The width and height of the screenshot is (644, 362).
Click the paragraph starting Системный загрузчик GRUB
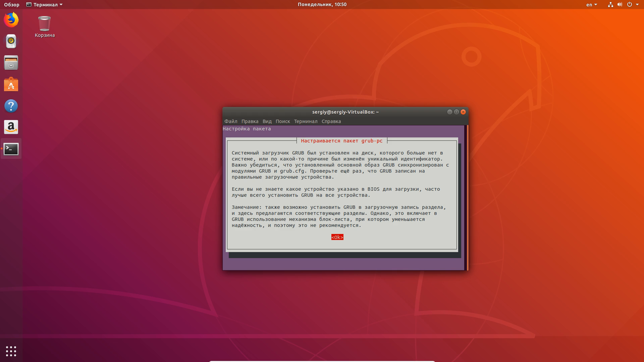(x=340, y=165)
